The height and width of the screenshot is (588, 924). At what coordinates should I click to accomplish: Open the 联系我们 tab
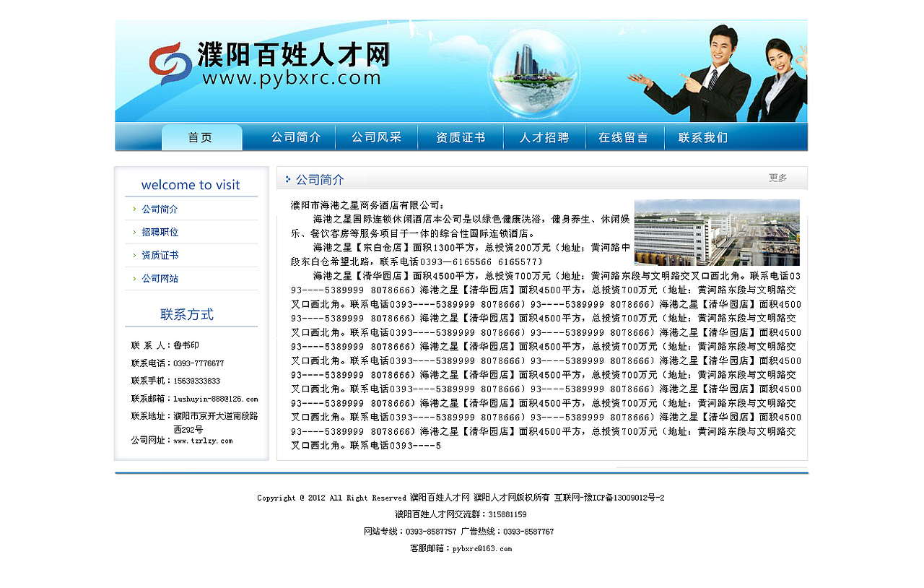702,137
